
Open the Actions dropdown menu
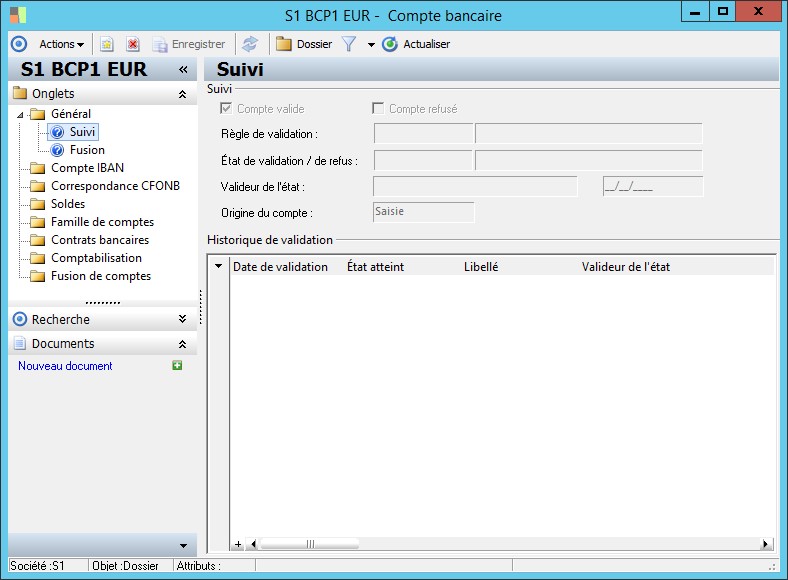coord(61,44)
